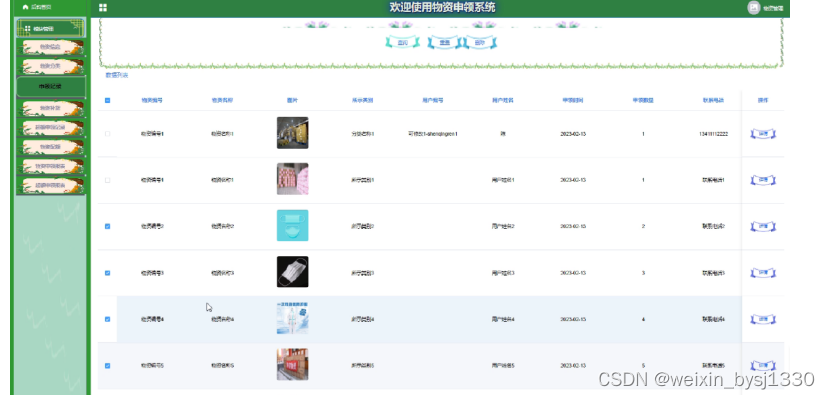Uncheck the row with the red banner image
Image resolution: width=830 pixels, height=399 pixels.
[107, 365]
